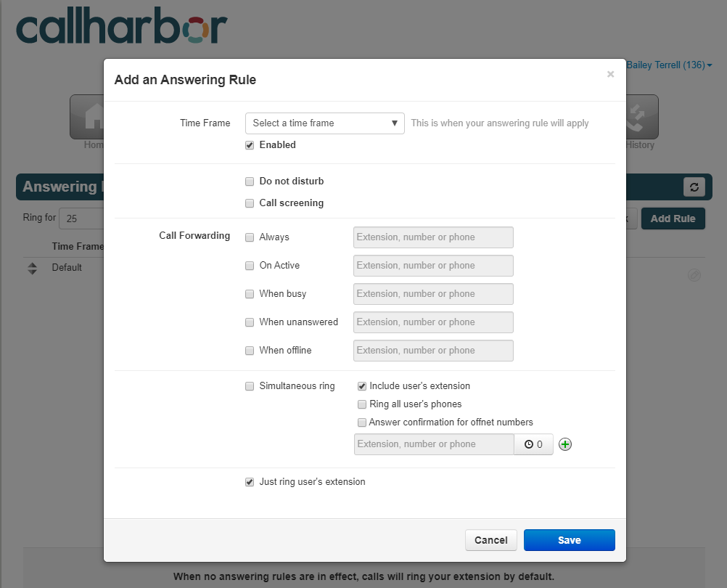
Task: Open the Bailey Terrell user menu
Action: click(x=668, y=65)
